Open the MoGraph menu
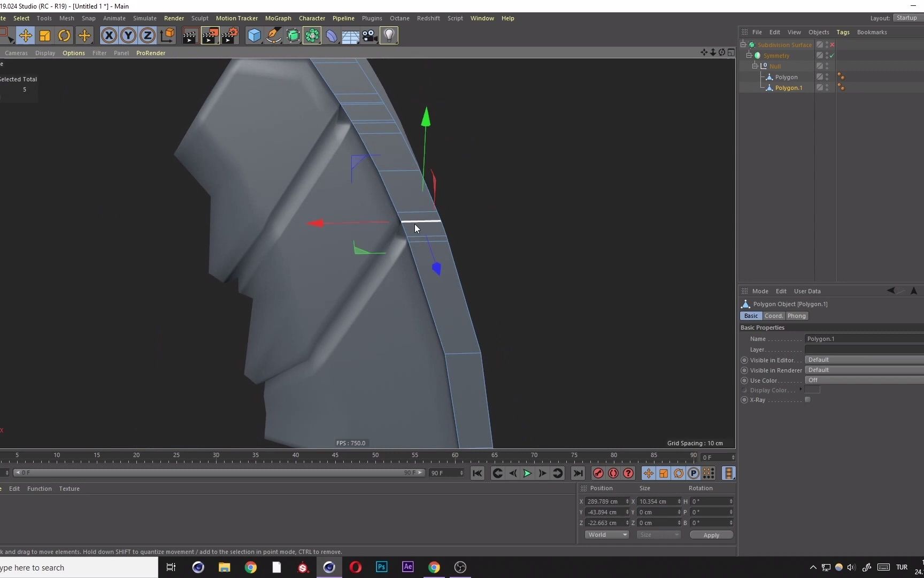This screenshot has width=924, height=578. (278, 18)
